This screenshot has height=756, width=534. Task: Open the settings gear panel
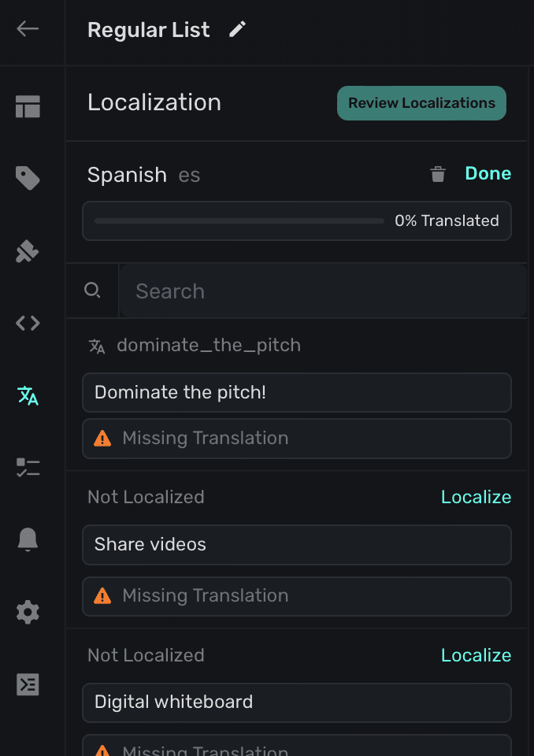click(28, 612)
